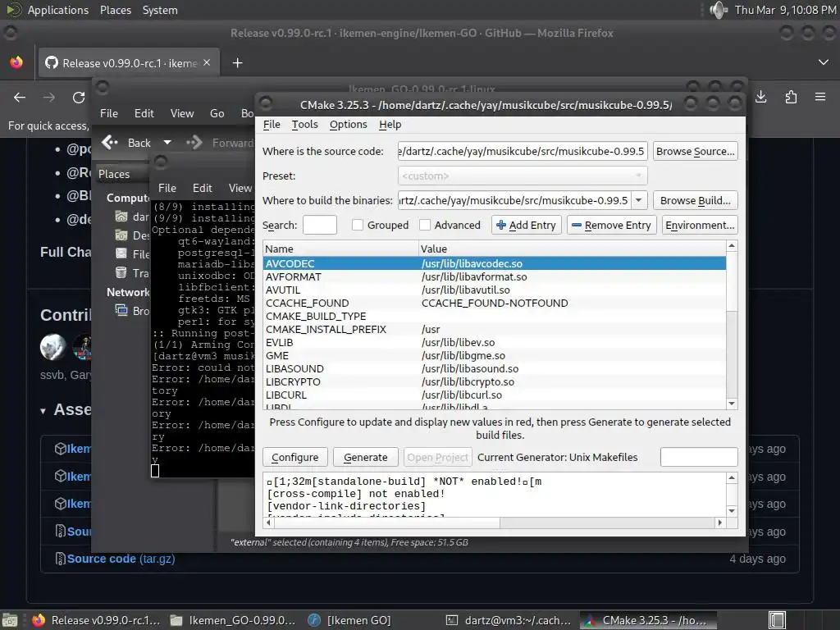
Task: Click the Add Entry button in CMake
Action: click(x=526, y=225)
